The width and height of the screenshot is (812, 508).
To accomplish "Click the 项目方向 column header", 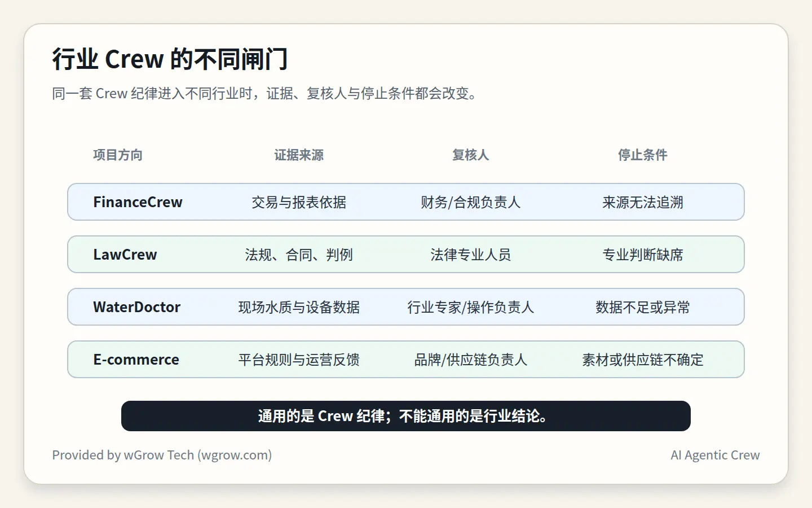I will click(x=118, y=155).
